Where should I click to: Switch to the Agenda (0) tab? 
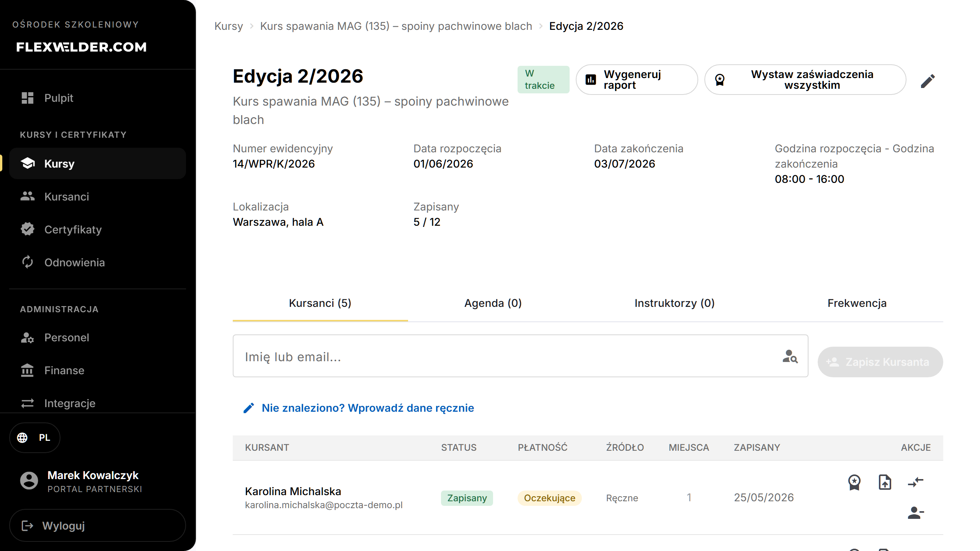click(x=493, y=303)
